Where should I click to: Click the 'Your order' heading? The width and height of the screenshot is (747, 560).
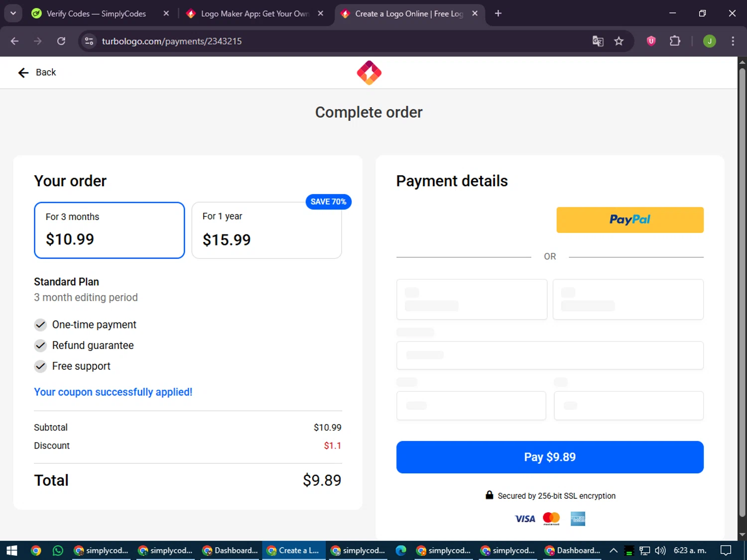coord(70,181)
